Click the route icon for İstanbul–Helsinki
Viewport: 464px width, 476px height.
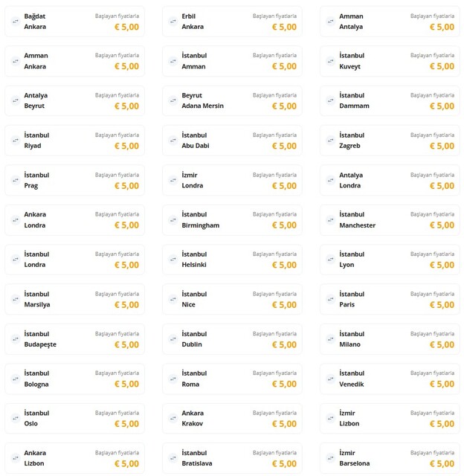173,260
